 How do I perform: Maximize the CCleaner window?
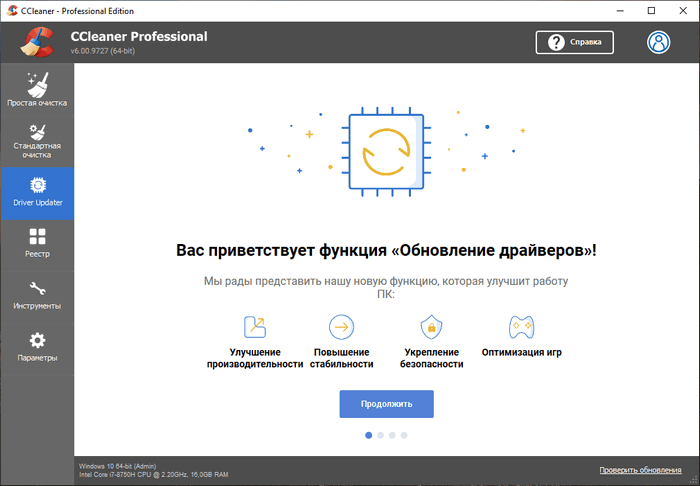click(651, 11)
